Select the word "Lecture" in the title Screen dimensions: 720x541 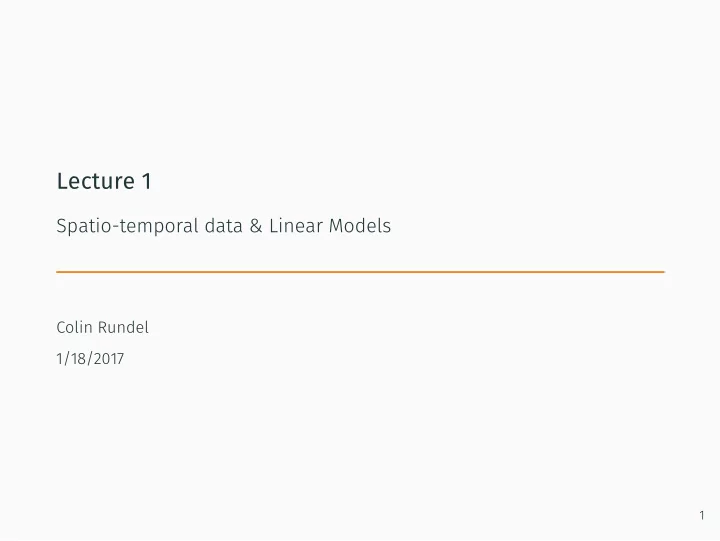click(x=96, y=181)
